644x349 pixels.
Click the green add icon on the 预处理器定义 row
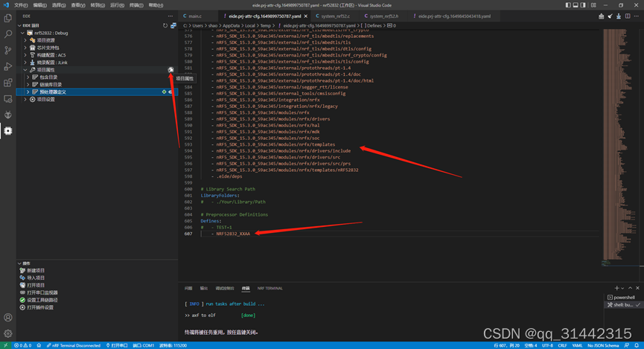[165, 92]
